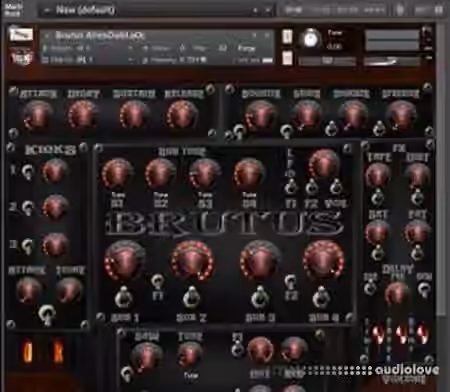The height and width of the screenshot is (392, 450).
Task: Click the TUNE knob next to SAW
Action: (x=189, y=355)
